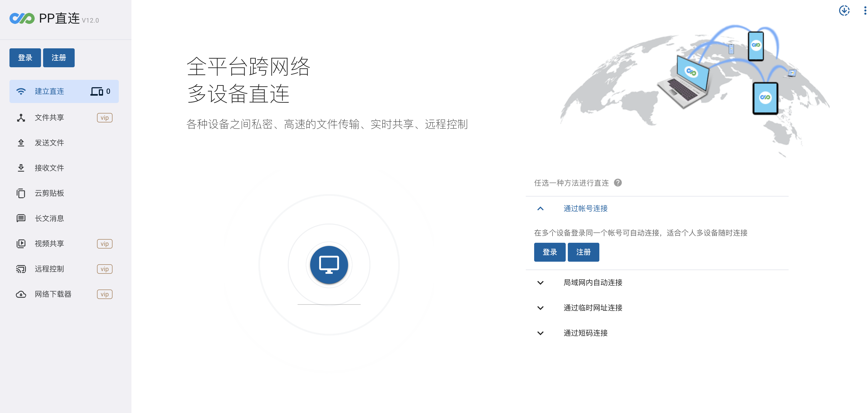Open the 网络下载器 menu item
This screenshot has height=413, width=868.
[64, 294]
